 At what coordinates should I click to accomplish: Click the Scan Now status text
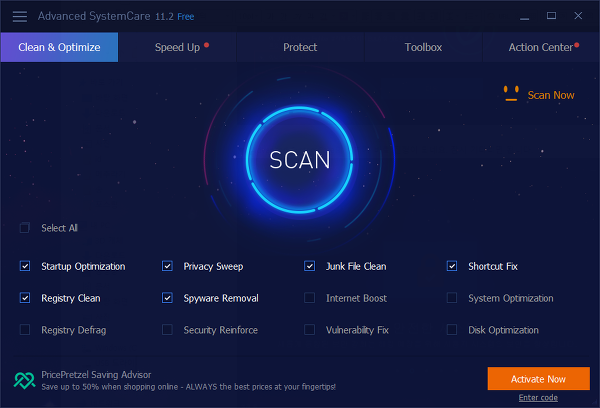[x=551, y=95]
